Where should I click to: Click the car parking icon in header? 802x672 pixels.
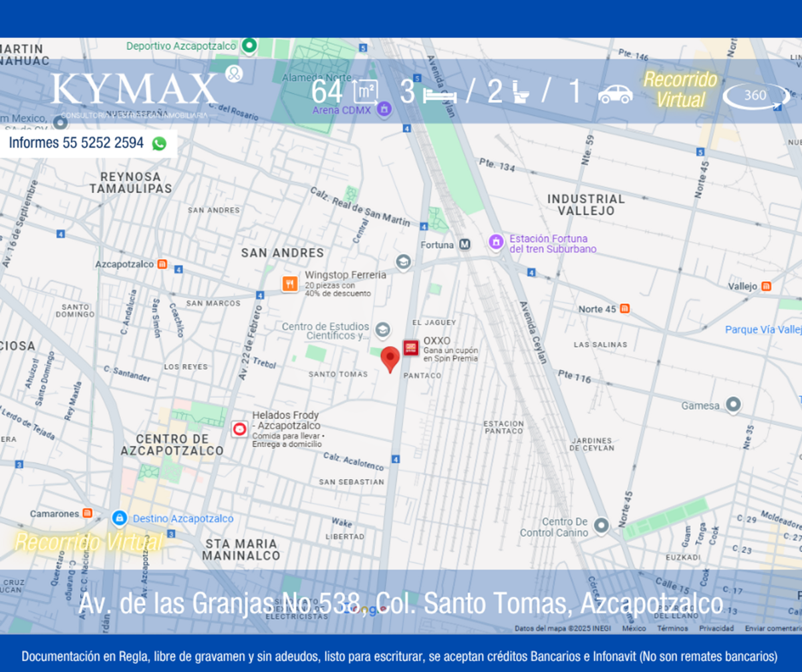click(616, 94)
